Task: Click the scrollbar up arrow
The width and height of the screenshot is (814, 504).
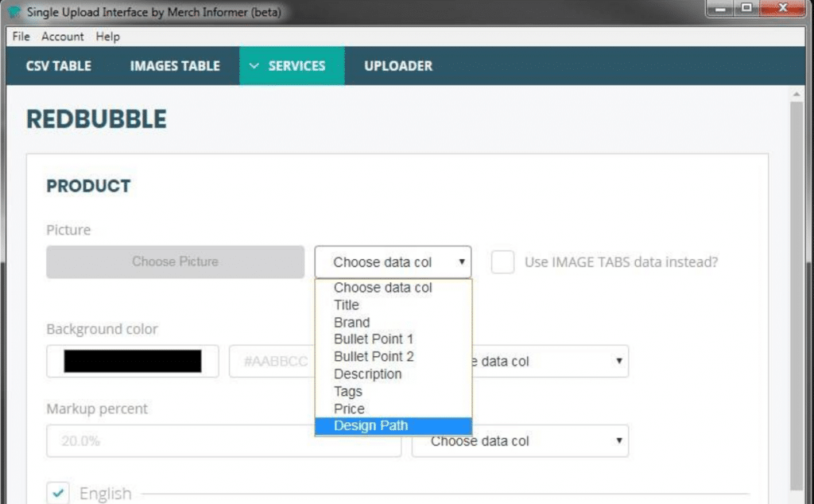Action: [x=797, y=95]
